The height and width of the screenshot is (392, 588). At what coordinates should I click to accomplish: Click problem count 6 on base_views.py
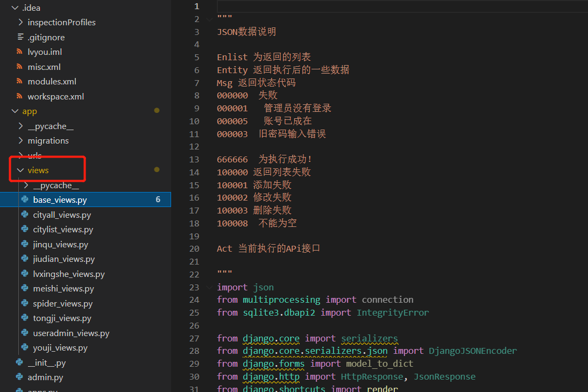(x=158, y=199)
